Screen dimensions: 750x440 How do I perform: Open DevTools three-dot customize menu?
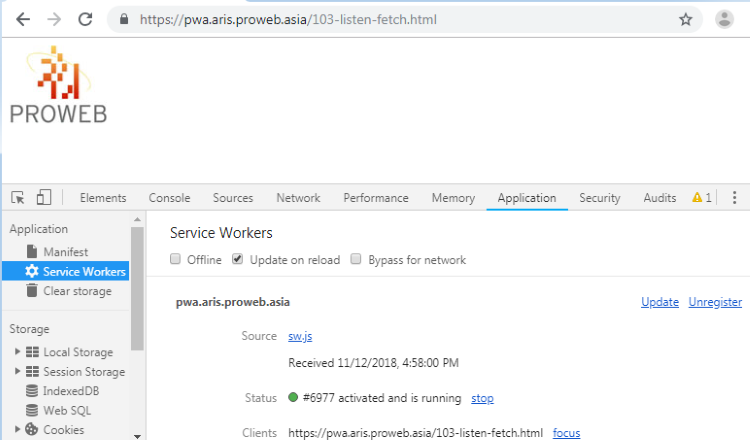pyautogui.click(x=734, y=198)
